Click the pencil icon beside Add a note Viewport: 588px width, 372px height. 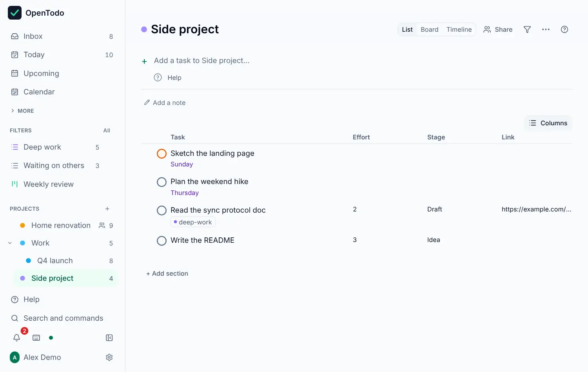click(x=147, y=103)
